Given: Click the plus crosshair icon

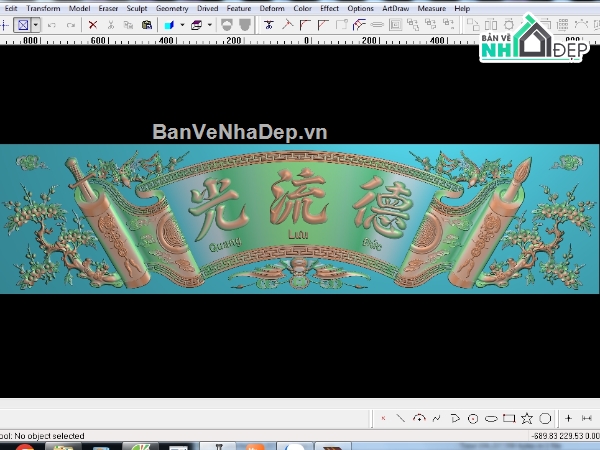Looking at the screenshot, I should coord(568,418).
